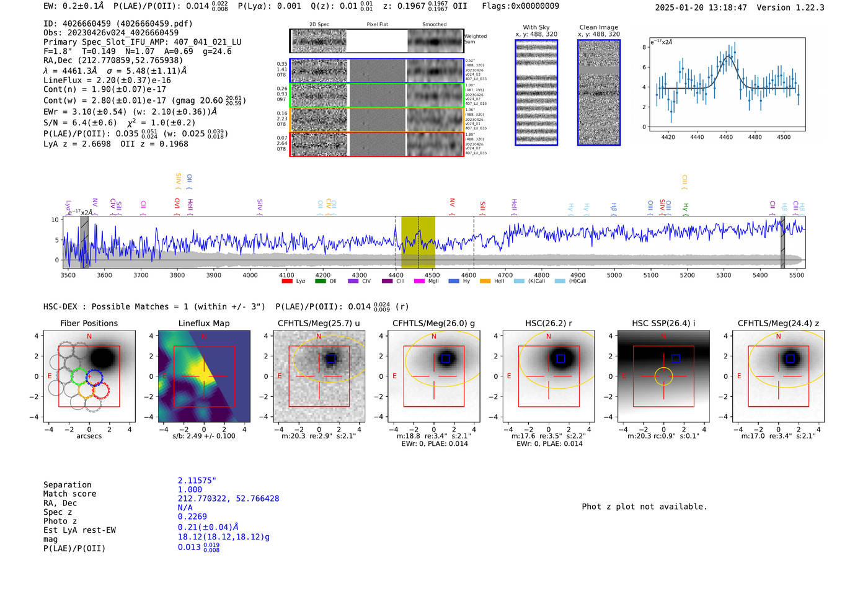This screenshot has height=591, width=868.
Task: Select the Weighted Sum 2D spectrum strip
Action: click(x=376, y=41)
